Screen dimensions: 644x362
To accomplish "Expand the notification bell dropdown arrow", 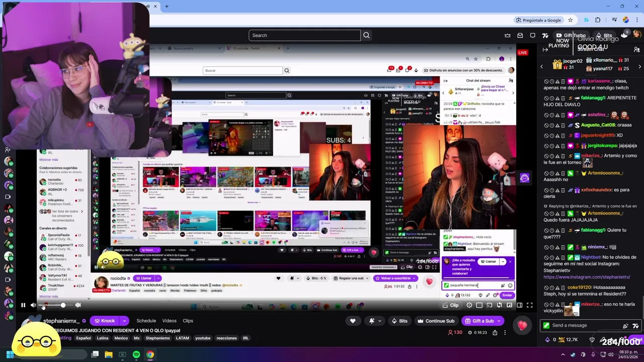I will 379,321.
